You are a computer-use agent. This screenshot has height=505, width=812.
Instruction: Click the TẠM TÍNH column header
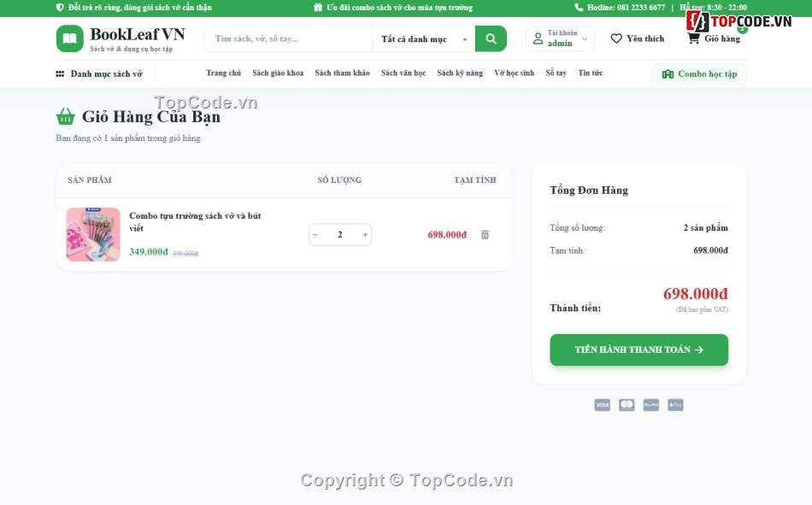pos(475,179)
